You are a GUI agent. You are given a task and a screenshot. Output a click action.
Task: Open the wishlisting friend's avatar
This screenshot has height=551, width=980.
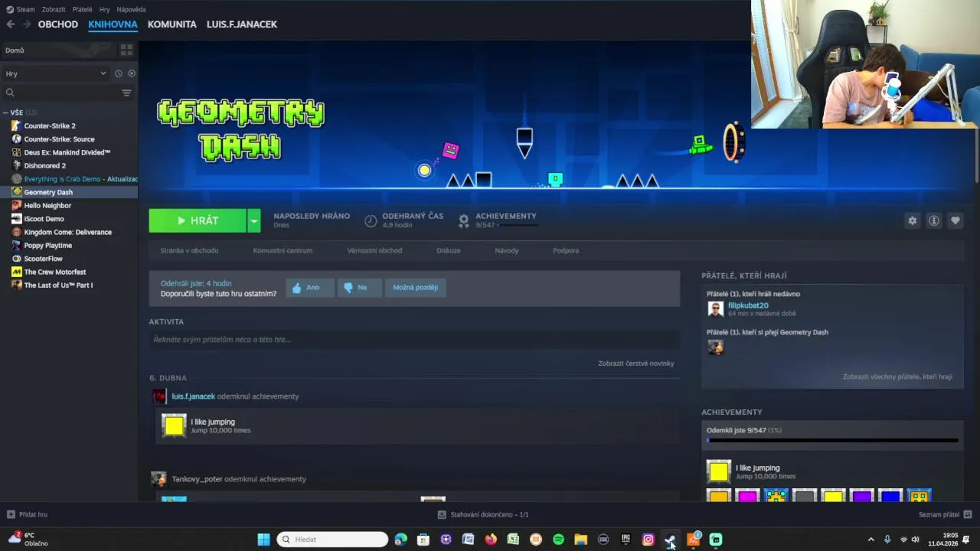(x=715, y=347)
